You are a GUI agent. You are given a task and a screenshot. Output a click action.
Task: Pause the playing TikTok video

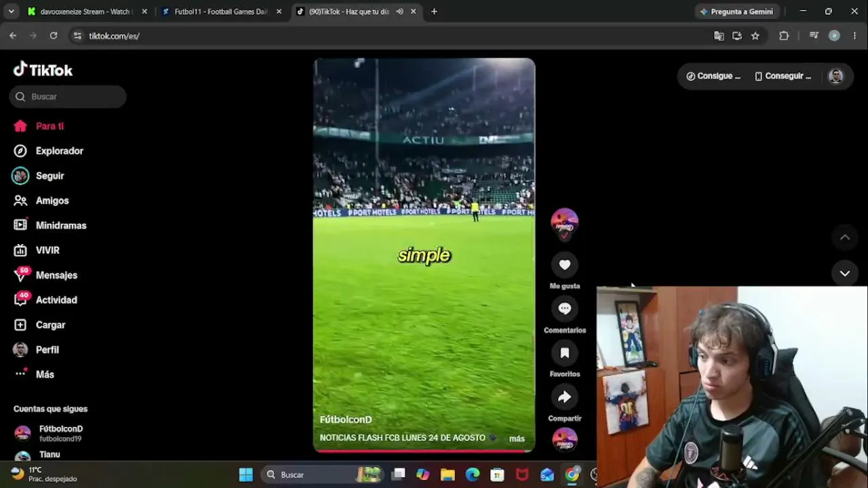tap(424, 255)
